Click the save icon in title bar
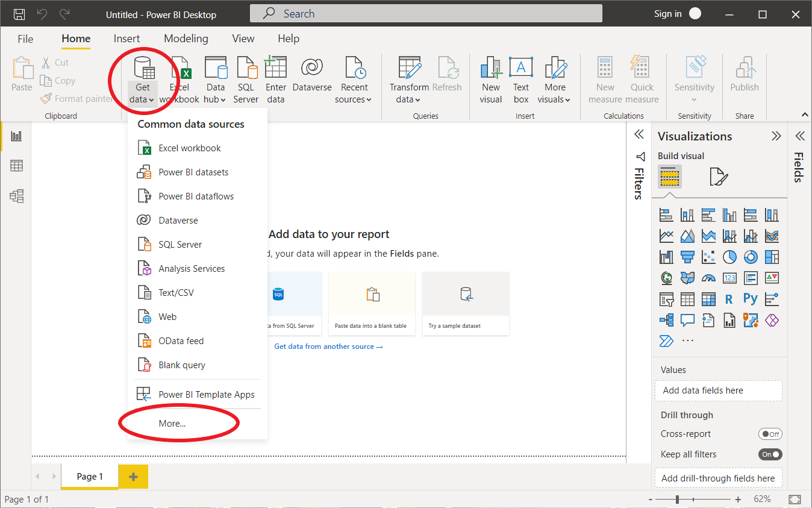 point(19,14)
